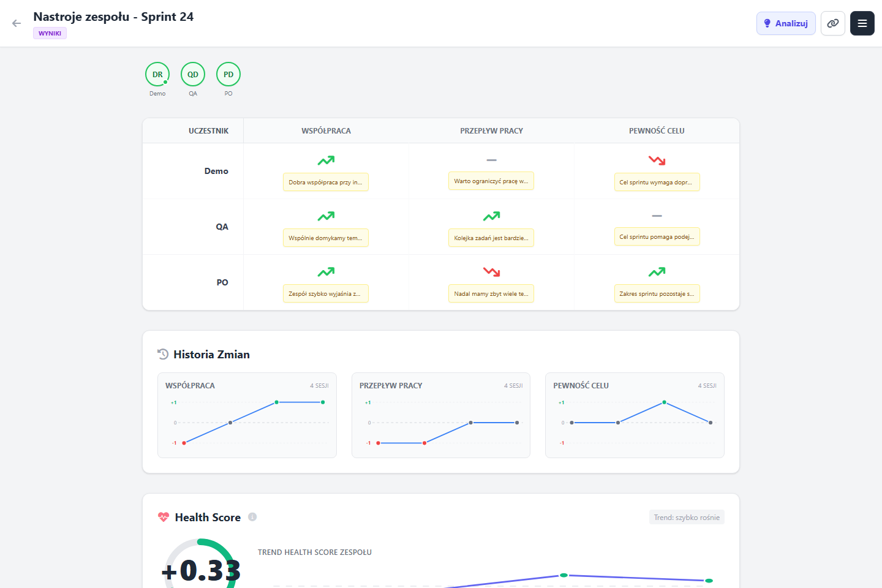Open Health Score info icon

click(252, 517)
